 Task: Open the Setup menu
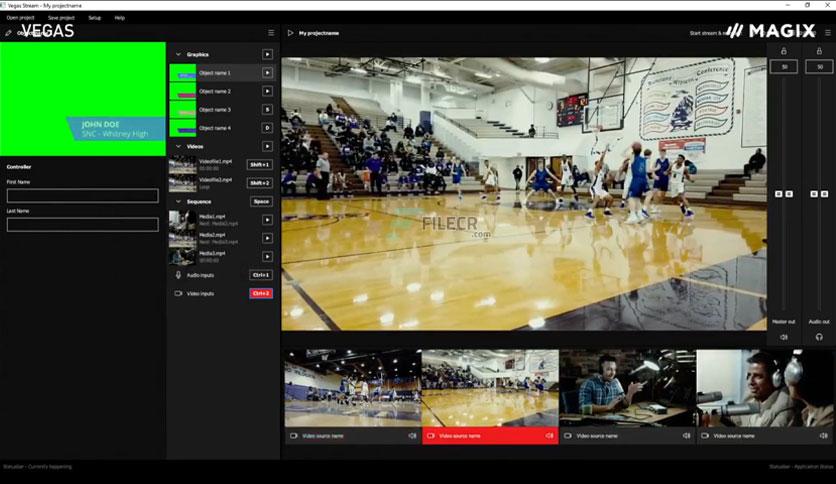(94, 18)
